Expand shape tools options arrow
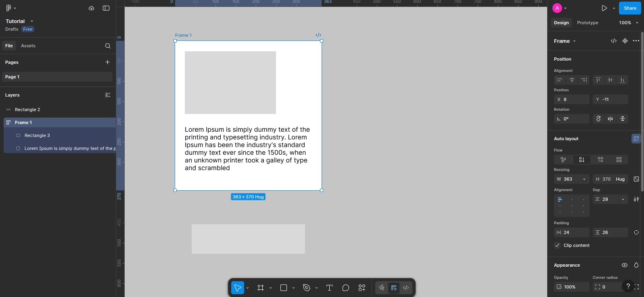This screenshot has height=297, width=644. [293, 288]
